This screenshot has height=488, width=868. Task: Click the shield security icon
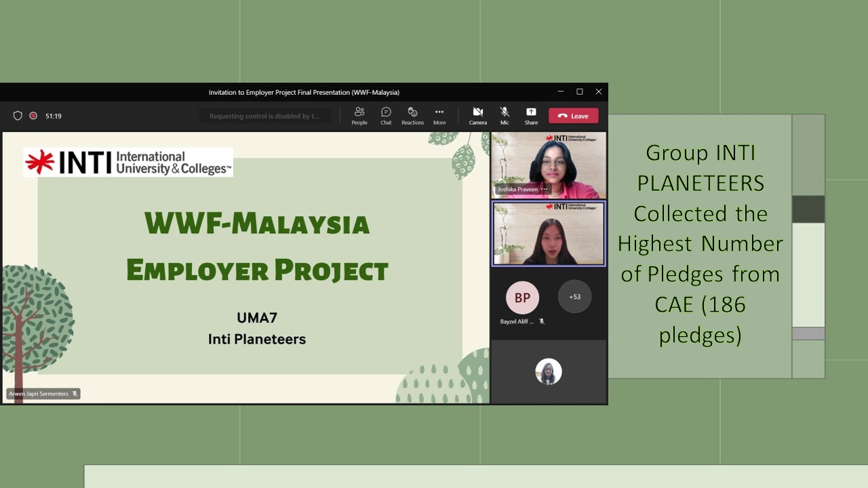tap(18, 116)
